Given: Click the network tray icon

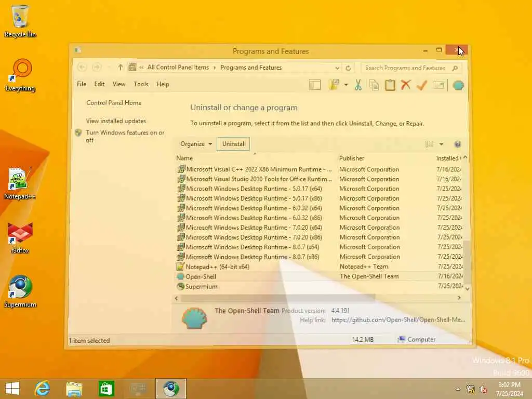Looking at the screenshot, I should point(470,389).
